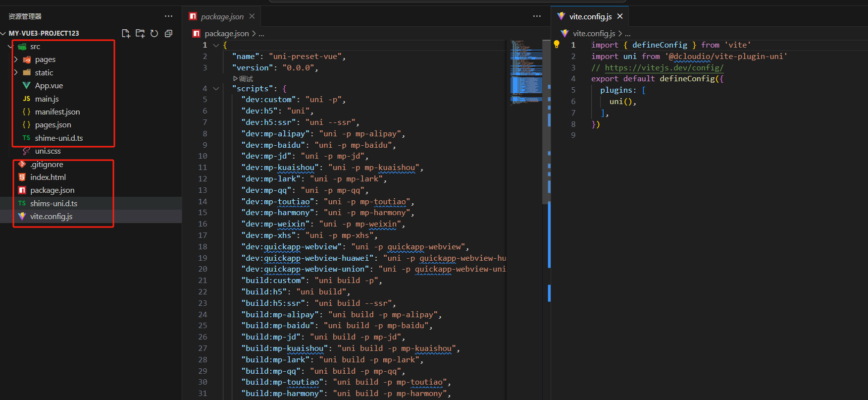Click the "version" key on line 3
868x400 pixels.
click(x=253, y=68)
